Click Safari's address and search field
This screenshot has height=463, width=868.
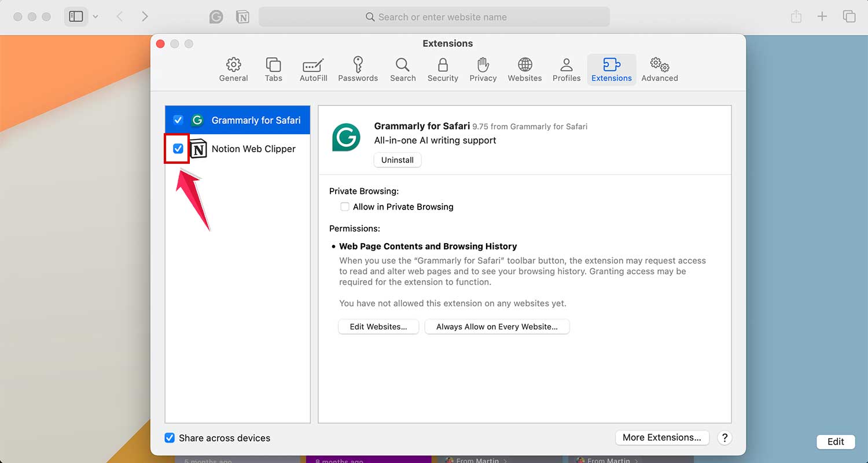[x=434, y=17]
